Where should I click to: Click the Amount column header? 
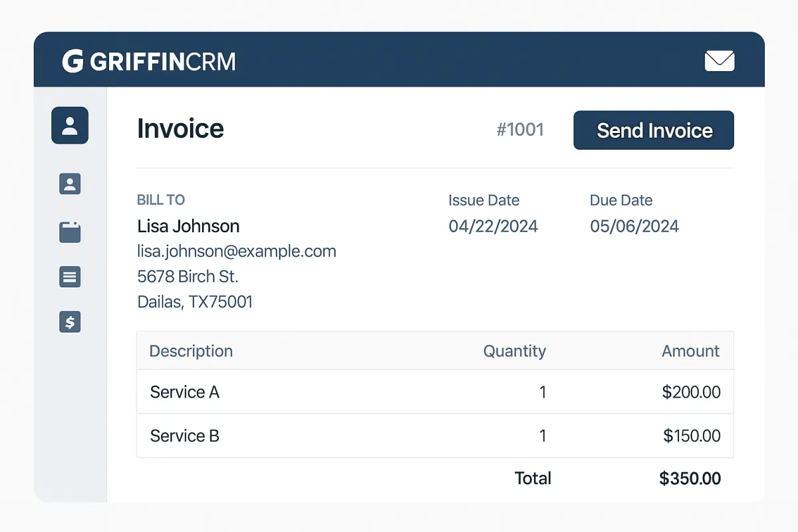690,351
